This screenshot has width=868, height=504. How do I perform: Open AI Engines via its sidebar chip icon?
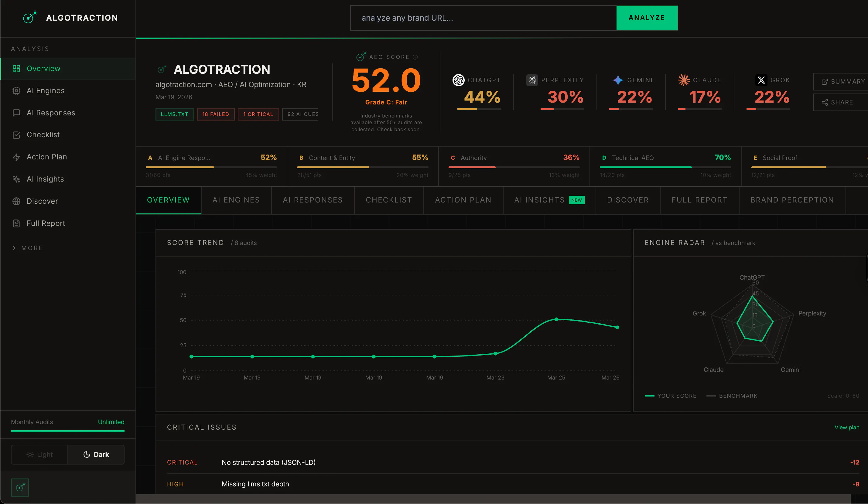pyautogui.click(x=16, y=90)
